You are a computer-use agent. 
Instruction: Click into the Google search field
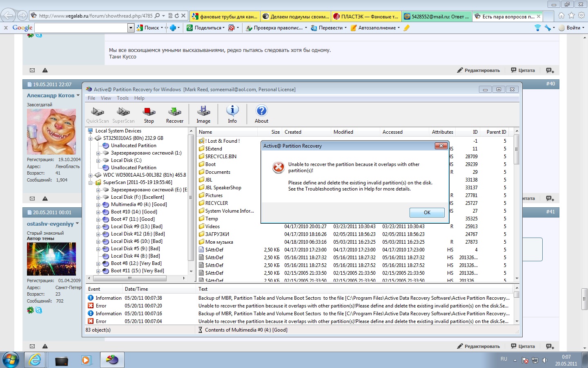coord(81,28)
